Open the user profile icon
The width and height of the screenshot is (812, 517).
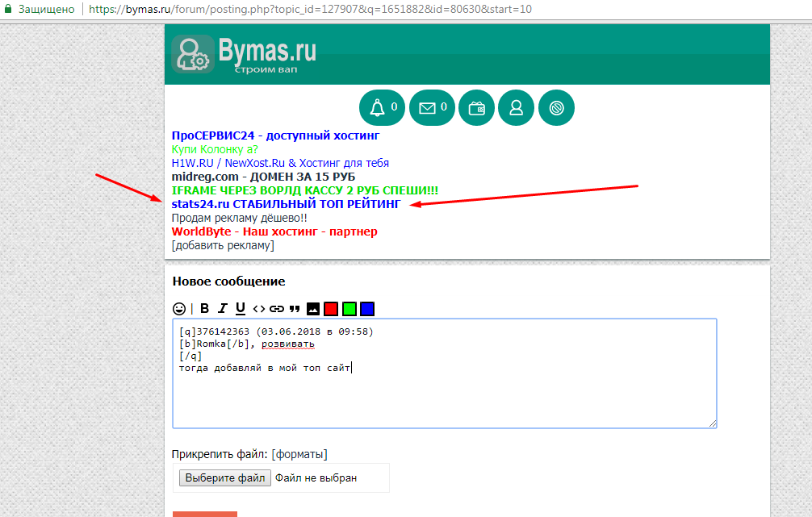[516, 108]
